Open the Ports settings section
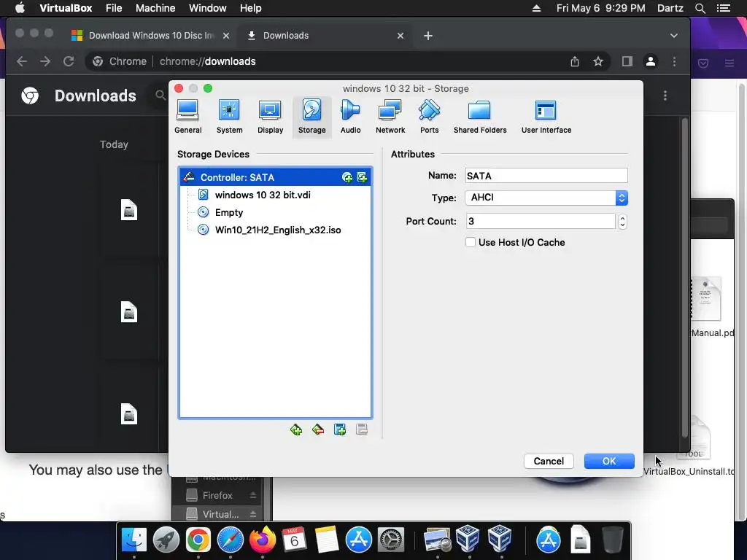Screen dimensions: 747x560 429,117
